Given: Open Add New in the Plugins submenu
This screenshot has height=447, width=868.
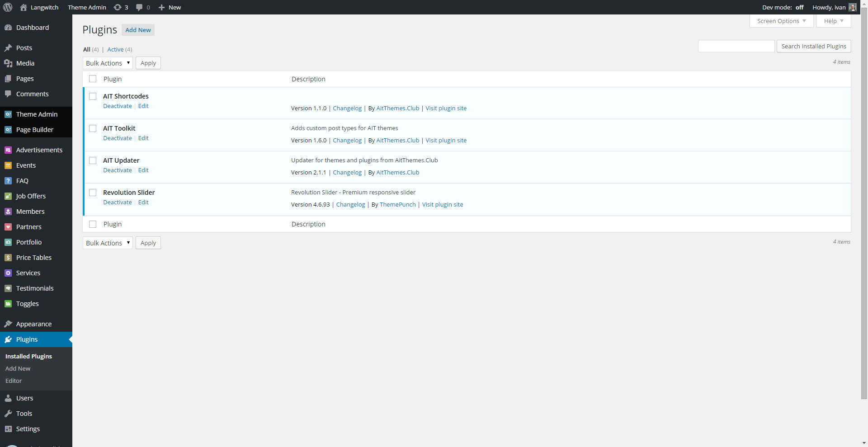Looking at the screenshot, I should click(x=18, y=368).
